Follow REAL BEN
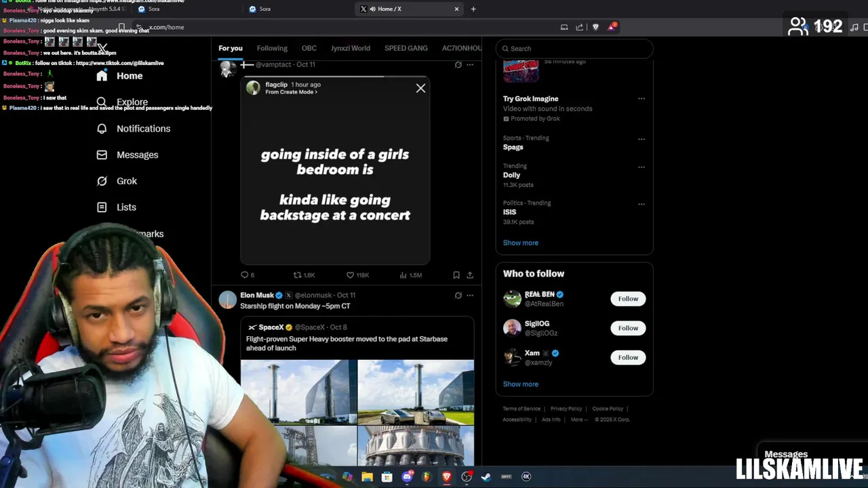The height and width of the screenshot is (488, 868). [x=628, y=299]
